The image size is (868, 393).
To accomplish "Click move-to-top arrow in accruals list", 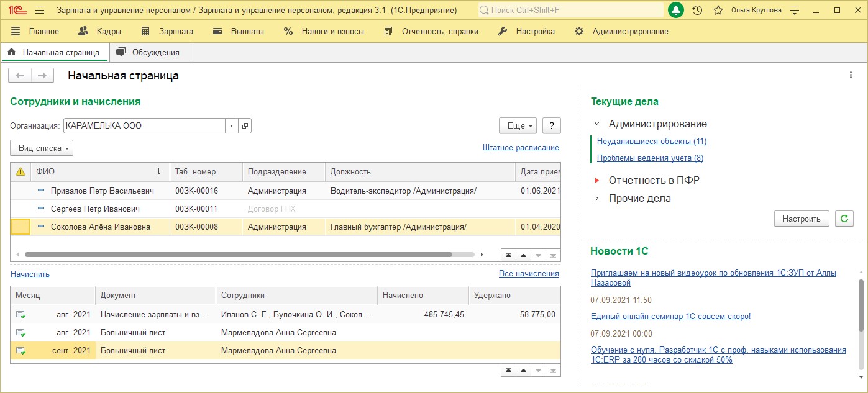I will (508, 369).
